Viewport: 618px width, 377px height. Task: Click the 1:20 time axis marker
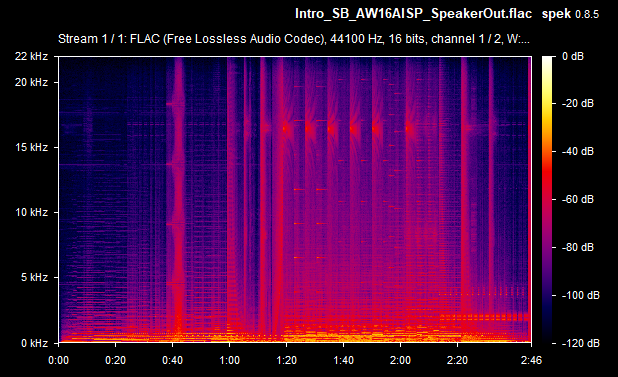point(287,360)
